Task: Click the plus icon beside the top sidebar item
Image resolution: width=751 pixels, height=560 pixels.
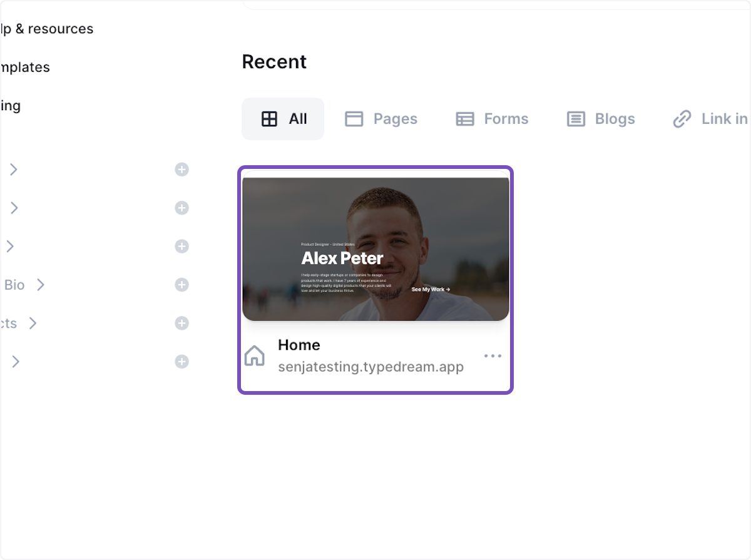Action: tap(181, 169)
